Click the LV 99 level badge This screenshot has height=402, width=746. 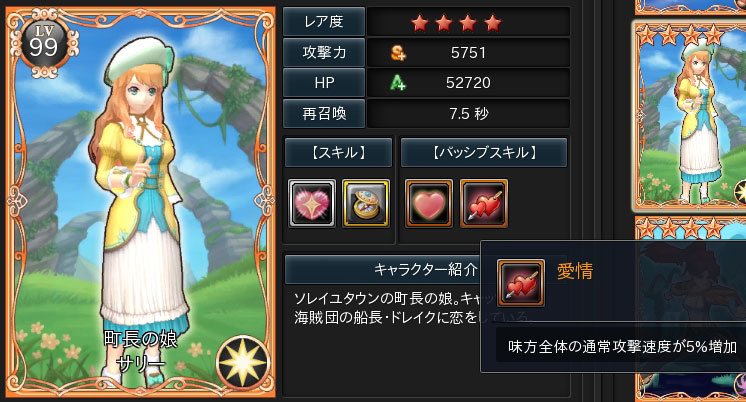pos(44,43)
